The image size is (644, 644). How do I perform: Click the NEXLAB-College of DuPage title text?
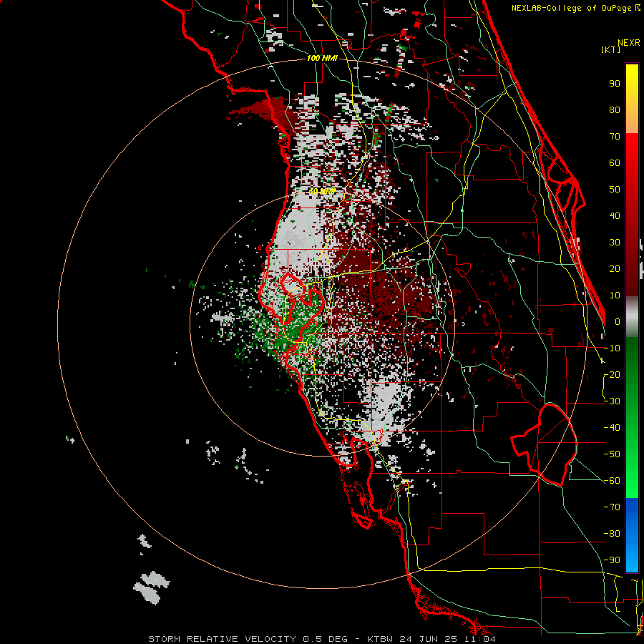[x=572, y=8]
